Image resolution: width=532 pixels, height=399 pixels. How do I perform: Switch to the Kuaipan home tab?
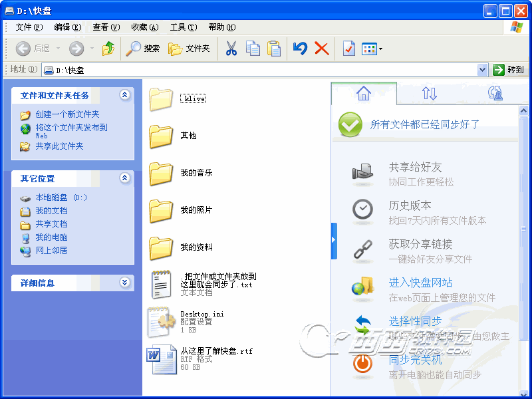click(x=364, y=93)
